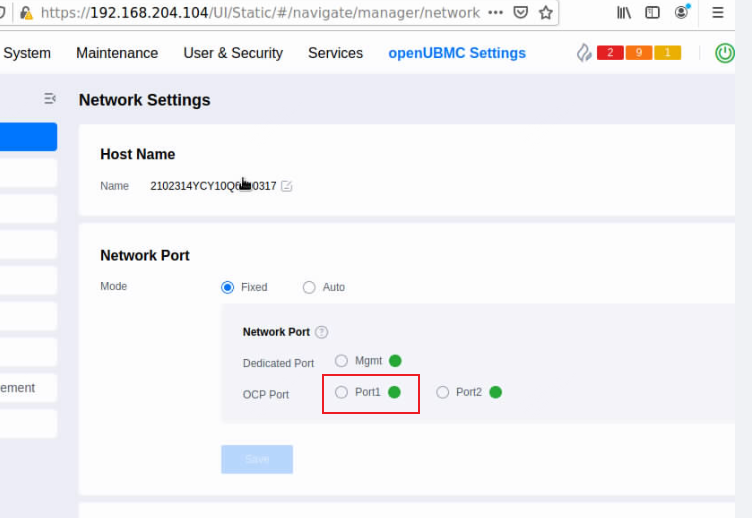Select the Fixed mode radio button

(228, 287)
